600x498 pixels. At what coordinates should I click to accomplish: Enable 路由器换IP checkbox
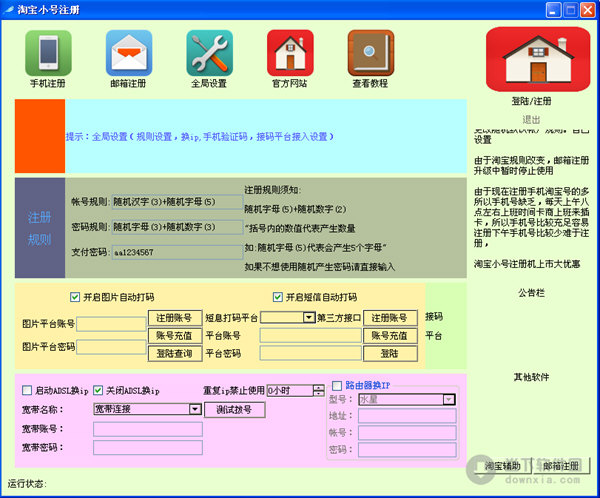(337, 385)
